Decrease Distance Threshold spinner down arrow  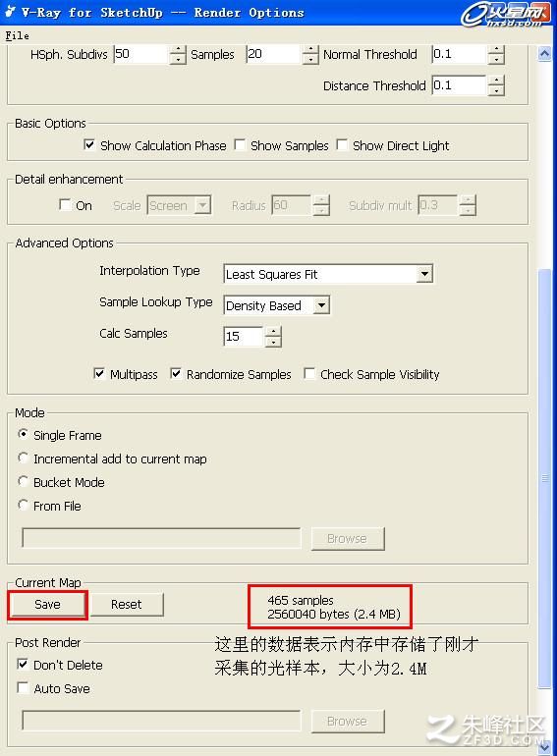[x=496, y=90]
